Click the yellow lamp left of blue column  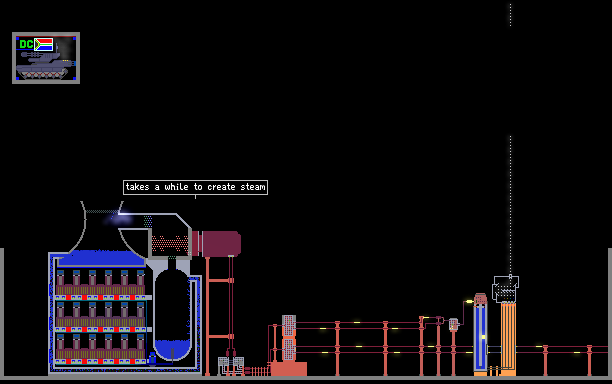pyautogui.click(x=469, y=301)
